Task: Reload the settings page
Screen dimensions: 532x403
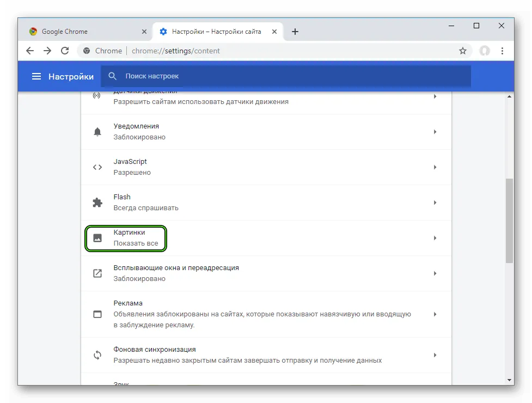Action: tap(65, 51)
